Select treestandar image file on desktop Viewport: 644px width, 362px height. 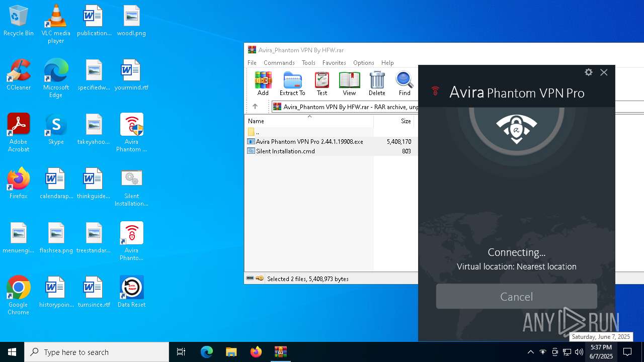click(x=94, y=238)
